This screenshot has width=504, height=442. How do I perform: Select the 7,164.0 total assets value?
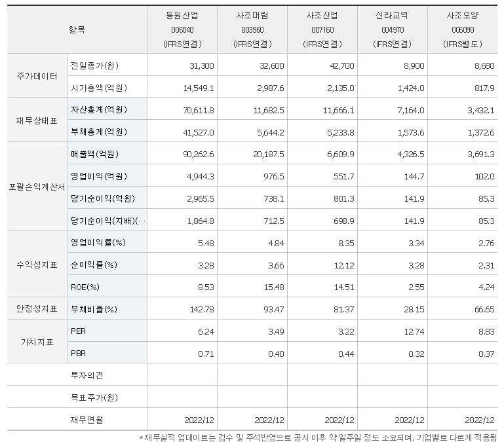click(x=411, y=110)
